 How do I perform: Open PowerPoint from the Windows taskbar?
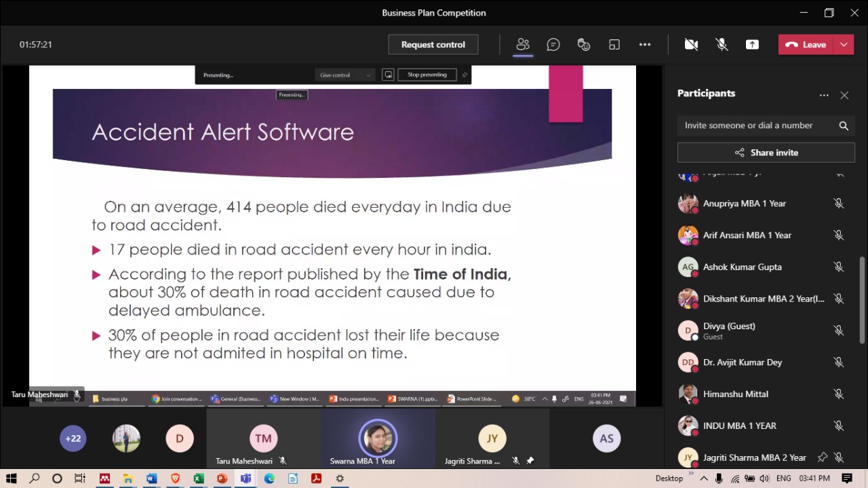point(222,478)
